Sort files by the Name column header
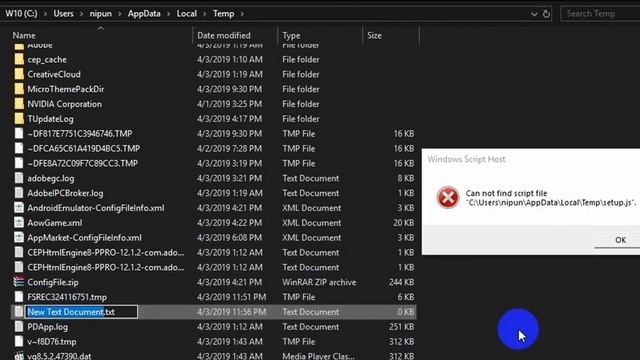The height and width of the screenshot is (360, 640). point(24,36)
